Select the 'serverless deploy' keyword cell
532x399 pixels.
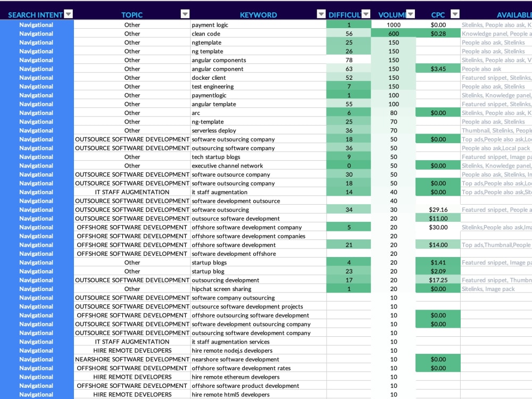click(x=258, y=131)
